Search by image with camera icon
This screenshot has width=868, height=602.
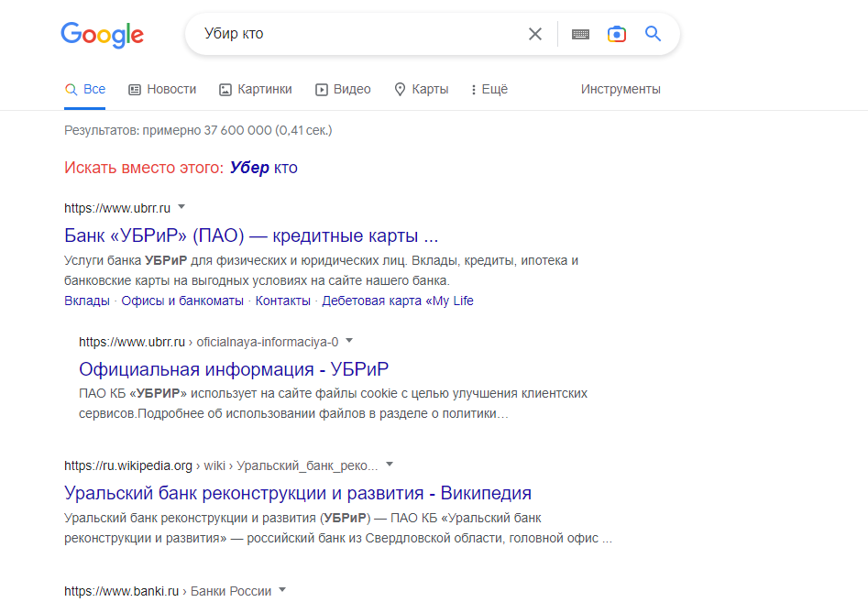[617, 34]
